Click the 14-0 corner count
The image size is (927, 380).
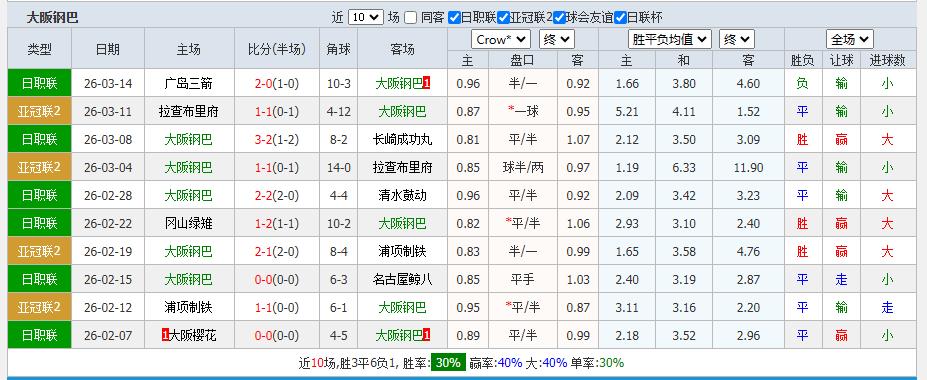(x=339, y=168)
